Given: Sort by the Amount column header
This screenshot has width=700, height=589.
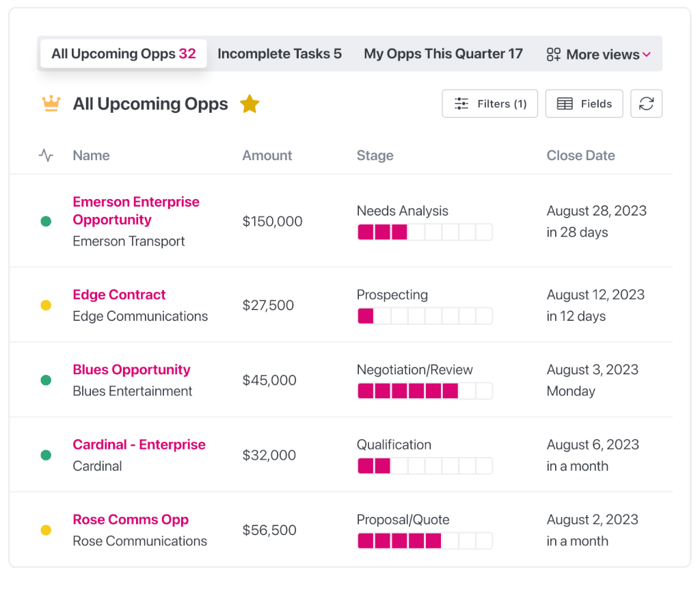Looking at the screenshot, I should (267, 155).
